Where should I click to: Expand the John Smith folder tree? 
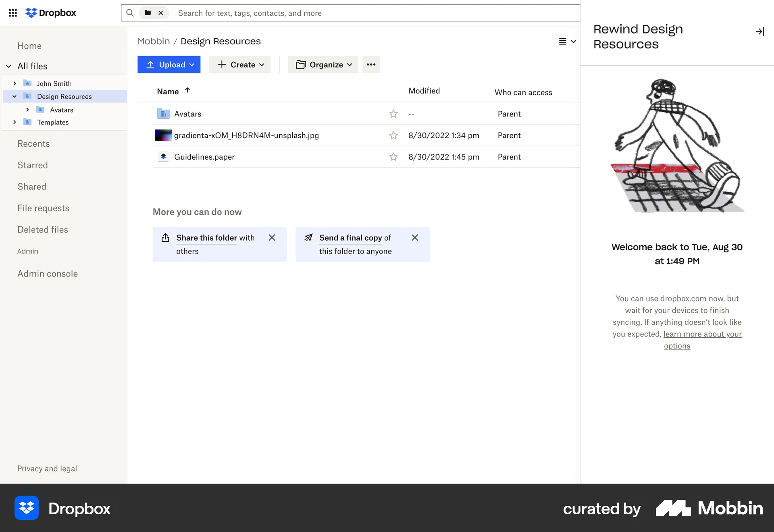(15, 83)
